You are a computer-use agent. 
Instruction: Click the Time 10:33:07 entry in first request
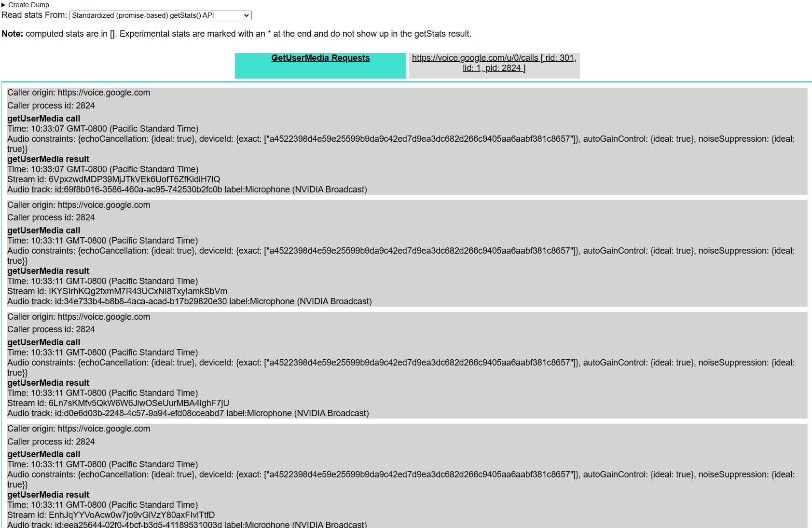(103, 129)
